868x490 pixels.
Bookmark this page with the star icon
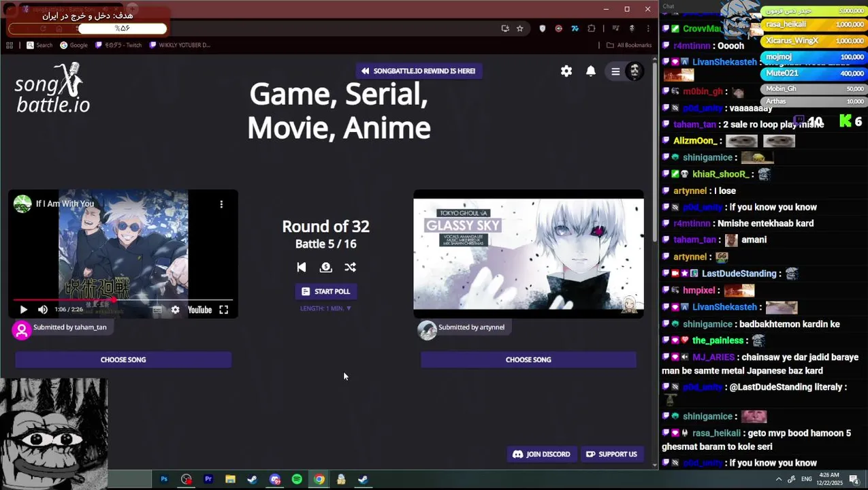click(x=520, y=29)
